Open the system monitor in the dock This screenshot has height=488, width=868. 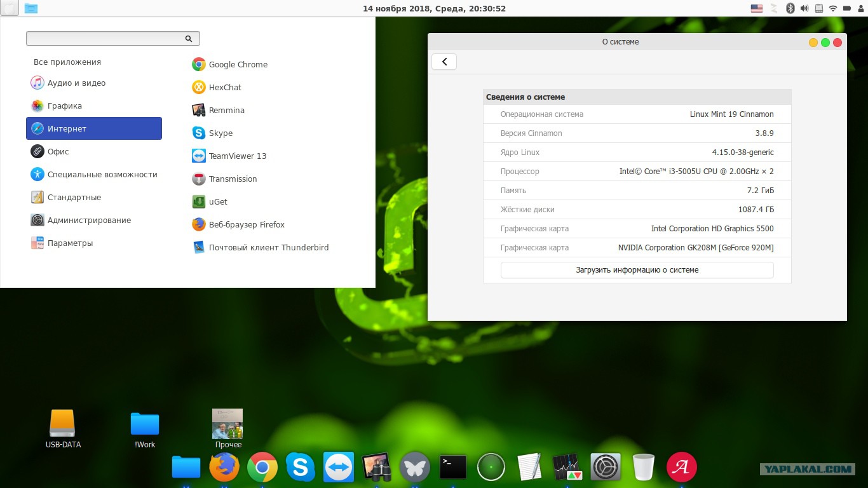coord(567,468)
